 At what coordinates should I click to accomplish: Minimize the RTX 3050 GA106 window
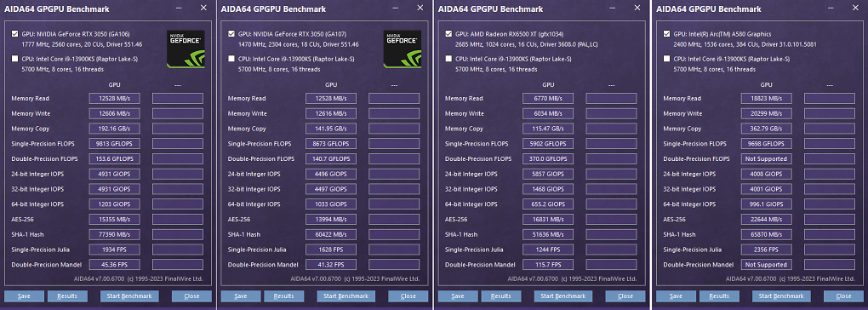[178, 9]
